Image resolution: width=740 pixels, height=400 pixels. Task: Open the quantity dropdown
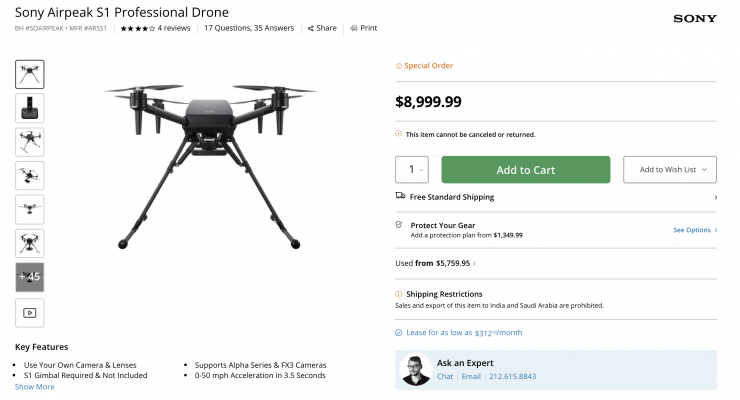[413, 170]
